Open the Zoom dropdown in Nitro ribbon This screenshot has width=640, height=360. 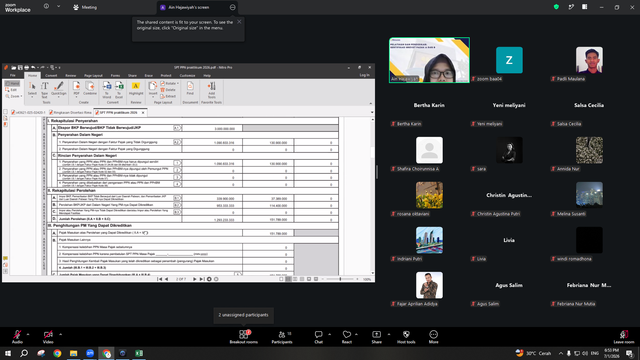(x=13, y=96)
